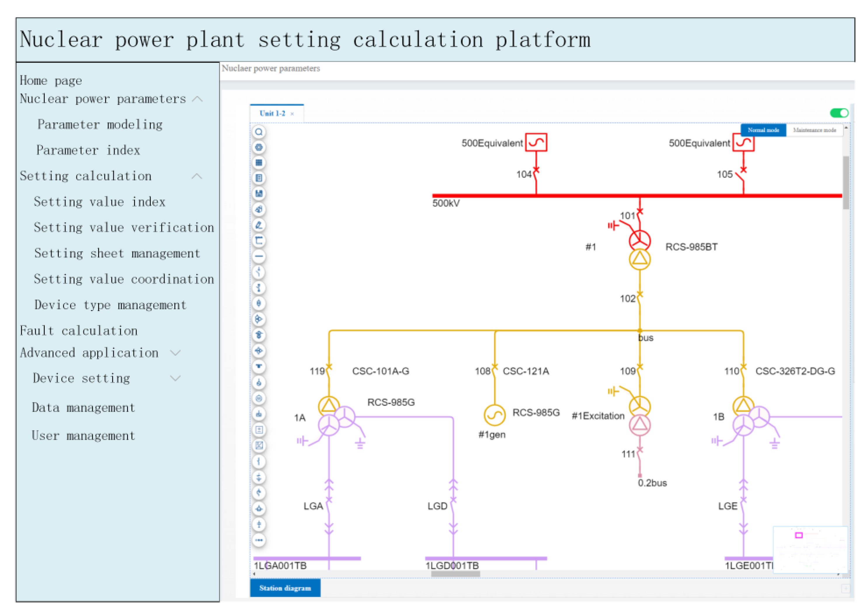Collapse the Setting calculation menu group
Viewport: 868px width, 615px height.
click(196, 176)
